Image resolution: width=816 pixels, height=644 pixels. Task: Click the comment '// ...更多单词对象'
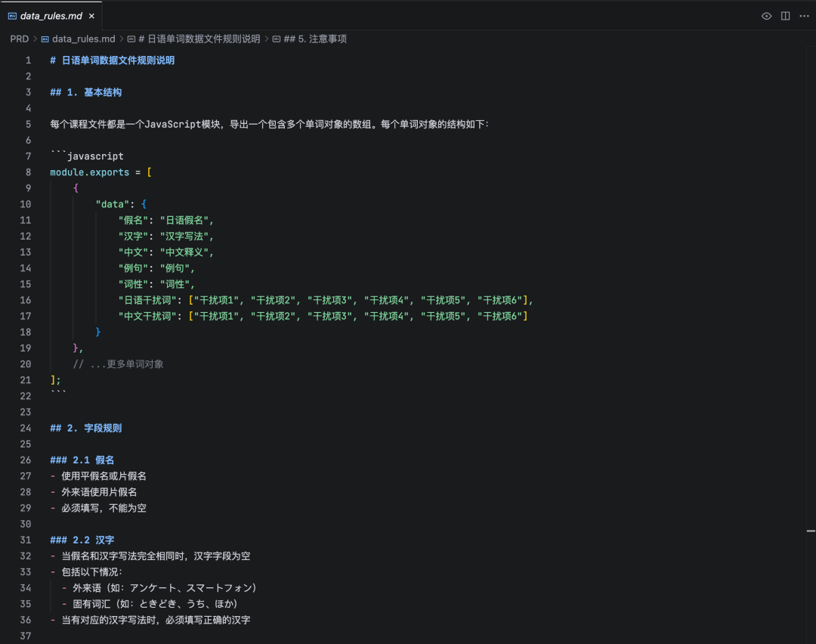pyautogui.click(x=118, y=364)
